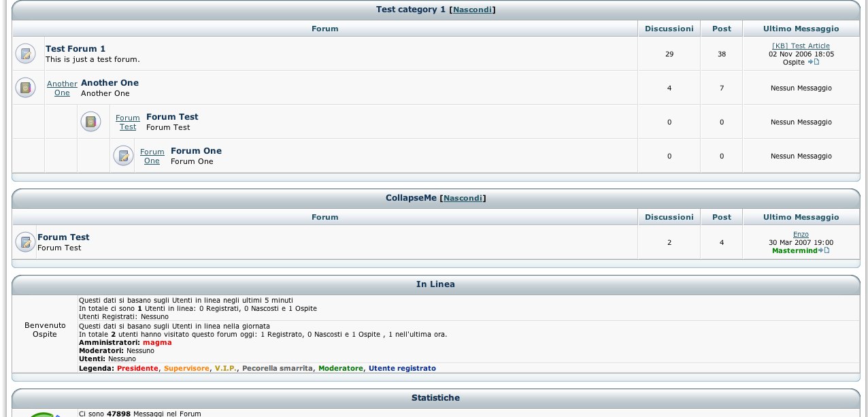The image size is (868, 417).
Task: Open the Enzo last message link
Action: (x=801, y=234)
